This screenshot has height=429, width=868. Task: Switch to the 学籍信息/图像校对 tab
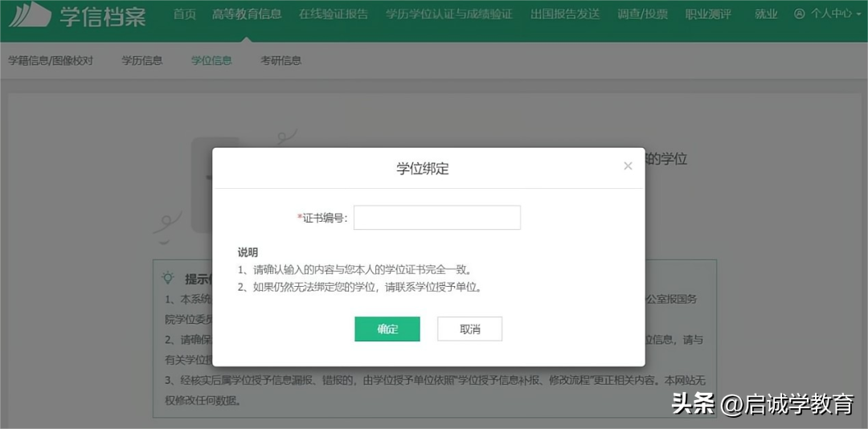pyautogui.click(x=51, y=60)
